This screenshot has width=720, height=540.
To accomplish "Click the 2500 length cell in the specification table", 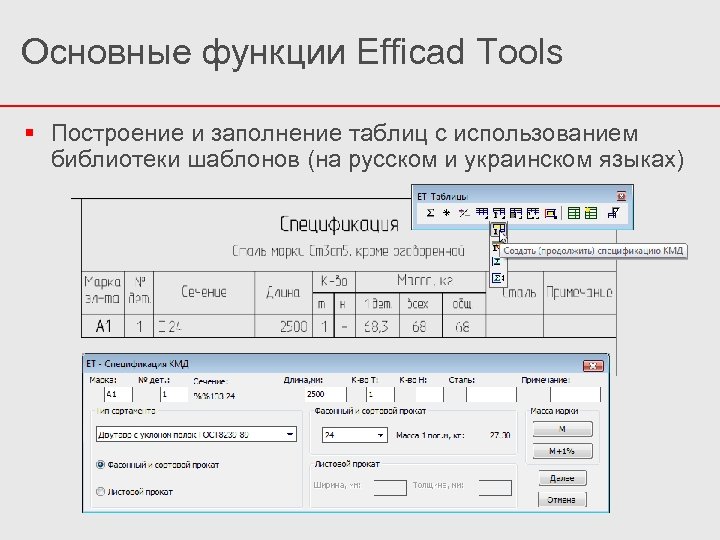I will click(284, 326).
